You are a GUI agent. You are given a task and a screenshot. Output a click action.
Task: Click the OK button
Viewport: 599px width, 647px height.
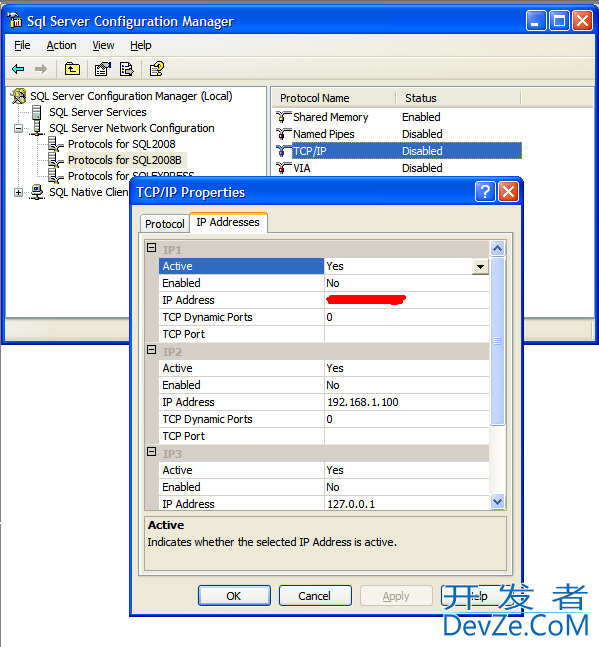[x=234, y=596]
